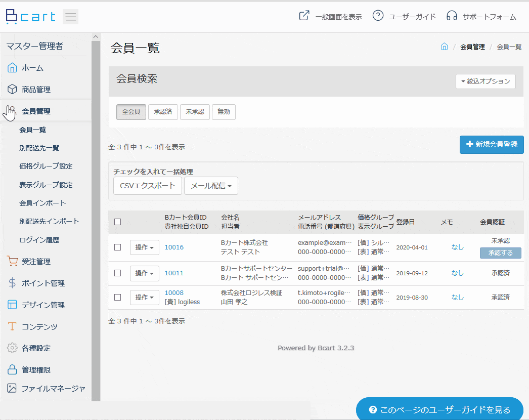The image size is (529, 420).
Task: Select the 承認済 filter tab
Action: (x=163, y=112)
